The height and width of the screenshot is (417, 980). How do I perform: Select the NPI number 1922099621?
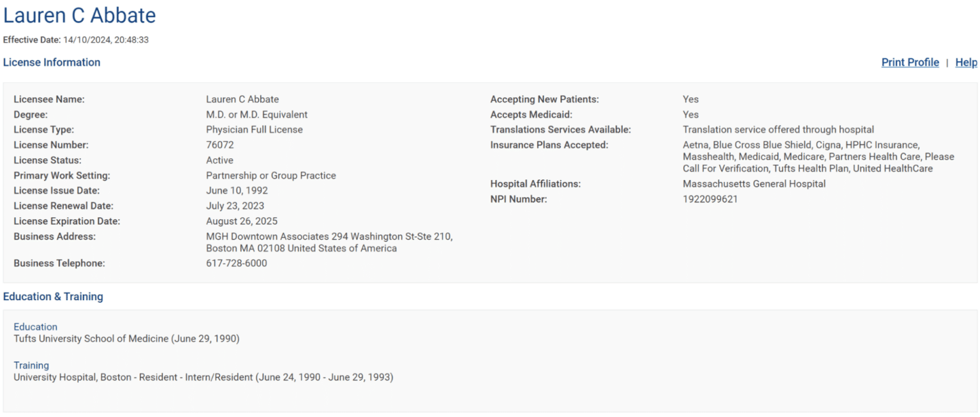[x=706, y=199]
